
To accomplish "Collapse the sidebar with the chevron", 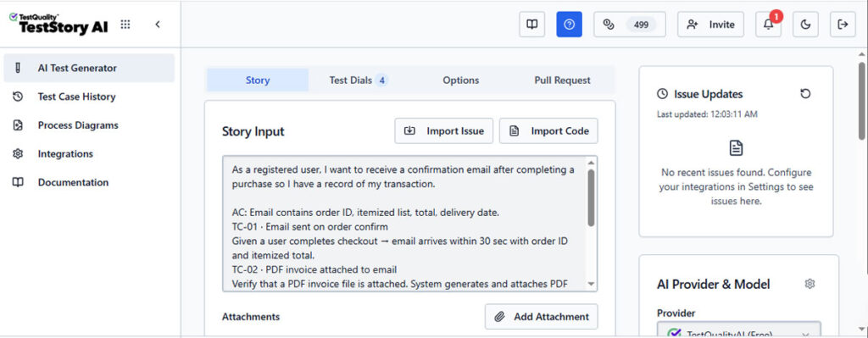I will 158,25.
